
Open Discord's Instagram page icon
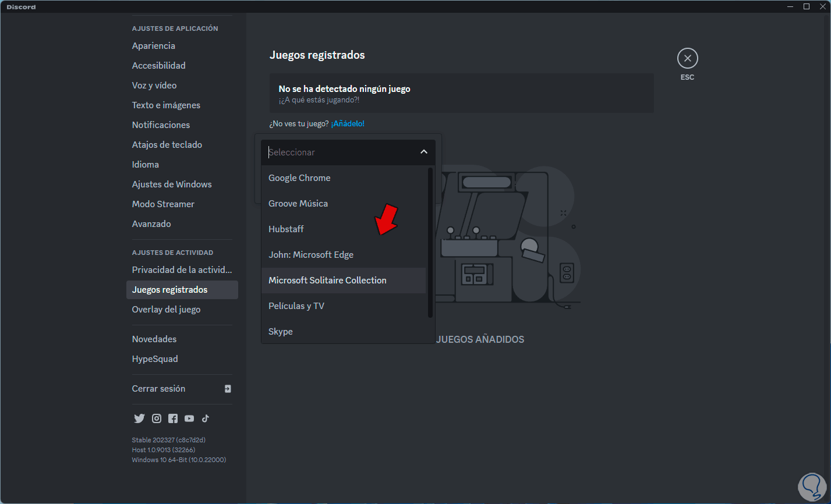[157, 418]
